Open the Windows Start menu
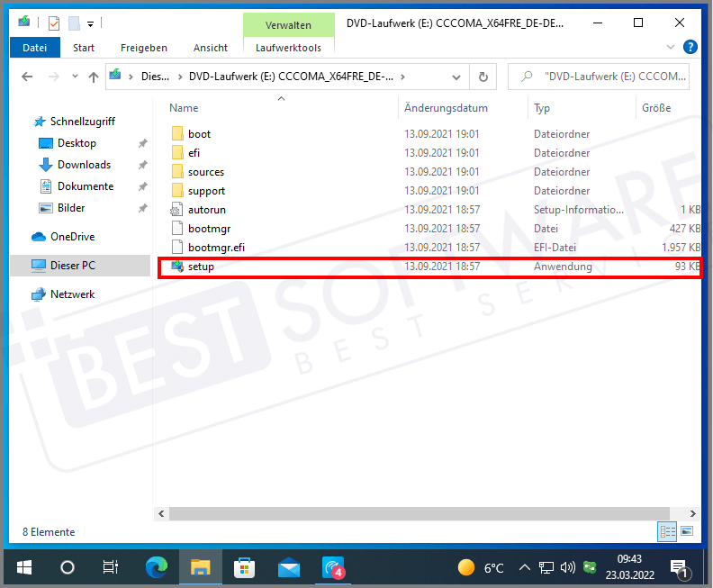713x588 pixels. tap(24, 567)
